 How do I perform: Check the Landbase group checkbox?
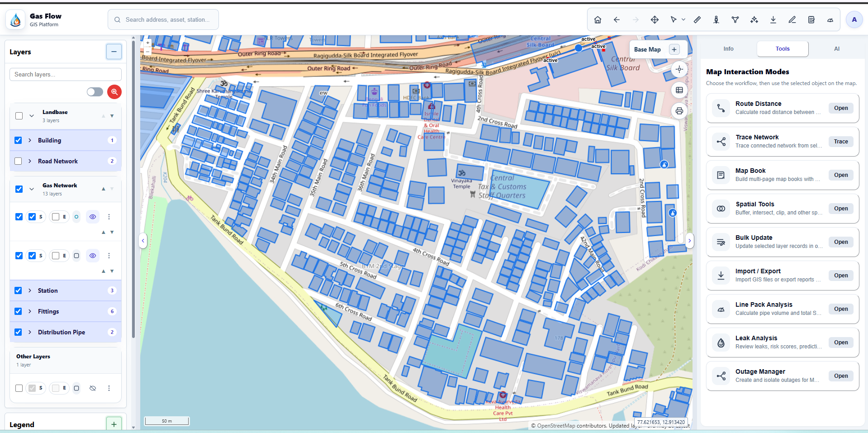[19, 116]
